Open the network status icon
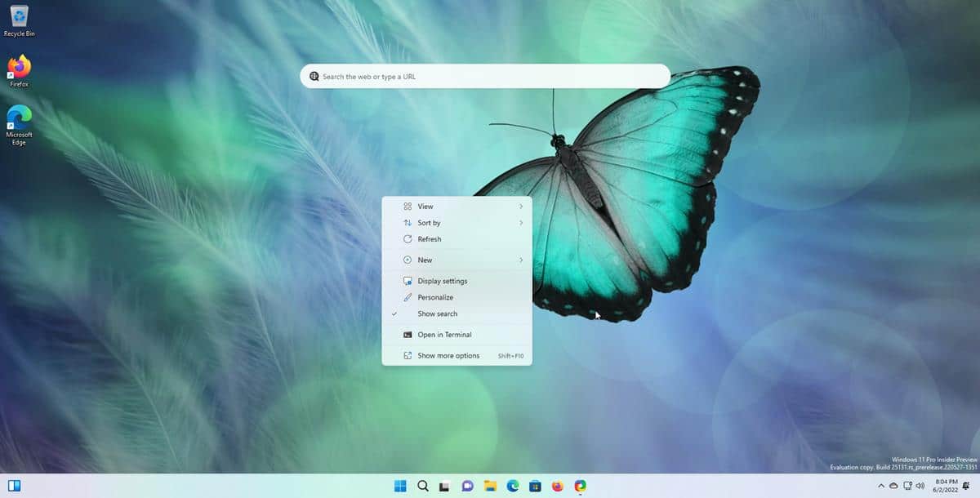The width and height of the screenshot is (980, 498). 907,486
